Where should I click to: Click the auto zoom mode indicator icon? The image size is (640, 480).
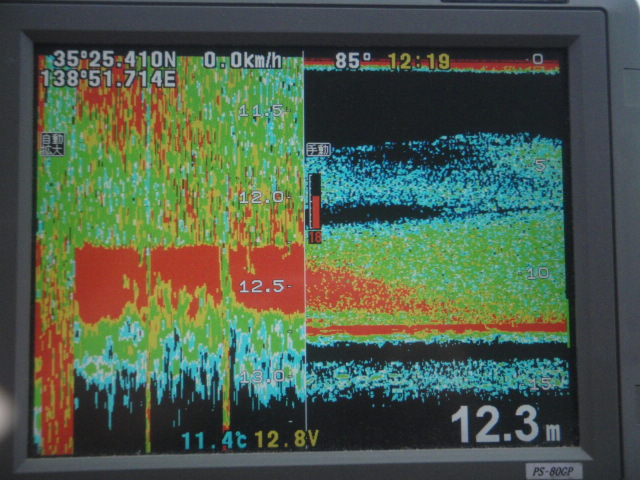51,144
